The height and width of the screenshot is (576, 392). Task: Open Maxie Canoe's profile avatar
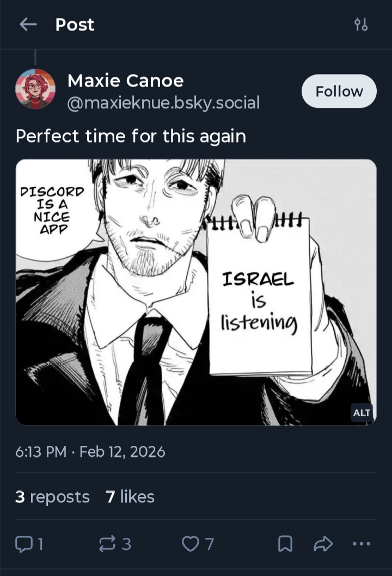pos(35,89)
